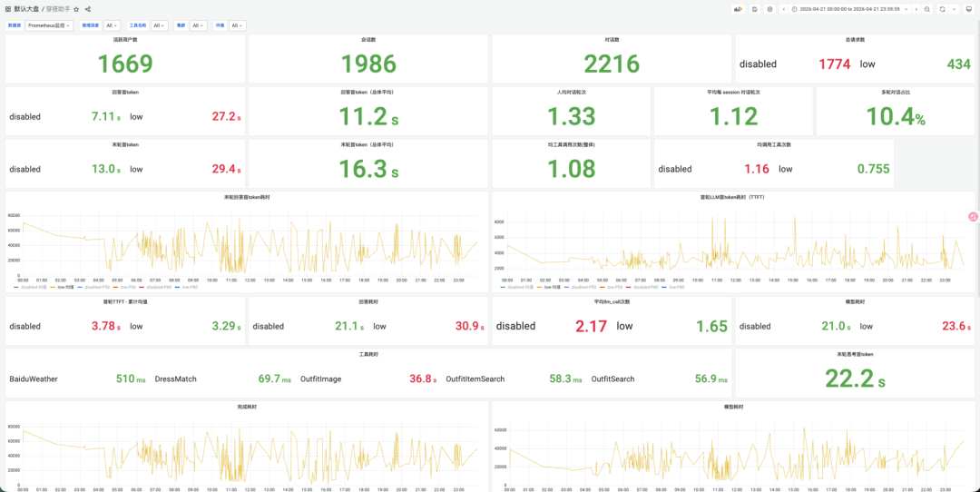The width and height of the screenshot is (980, 492).
Task: Open the 对话数 panel title menu
Action: [x=612, y=39]
